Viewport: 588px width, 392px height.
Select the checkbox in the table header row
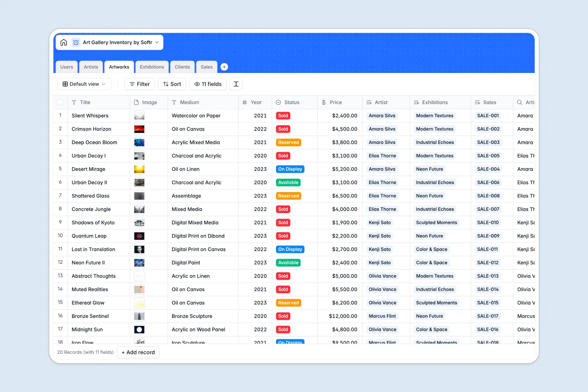pyautogui.click(x=60, y=102)
